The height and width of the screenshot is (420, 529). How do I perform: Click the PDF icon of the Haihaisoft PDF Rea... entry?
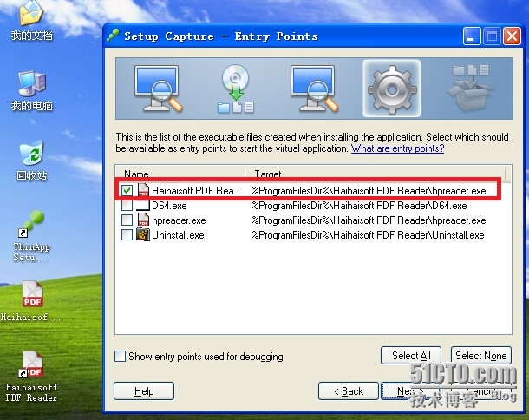click(143, 190)
